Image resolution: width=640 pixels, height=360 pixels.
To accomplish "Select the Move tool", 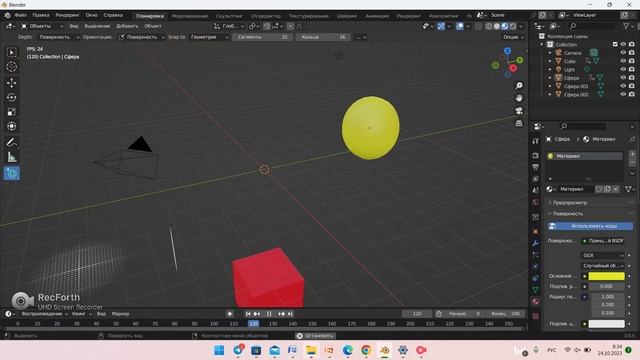I will coord(11,83).
